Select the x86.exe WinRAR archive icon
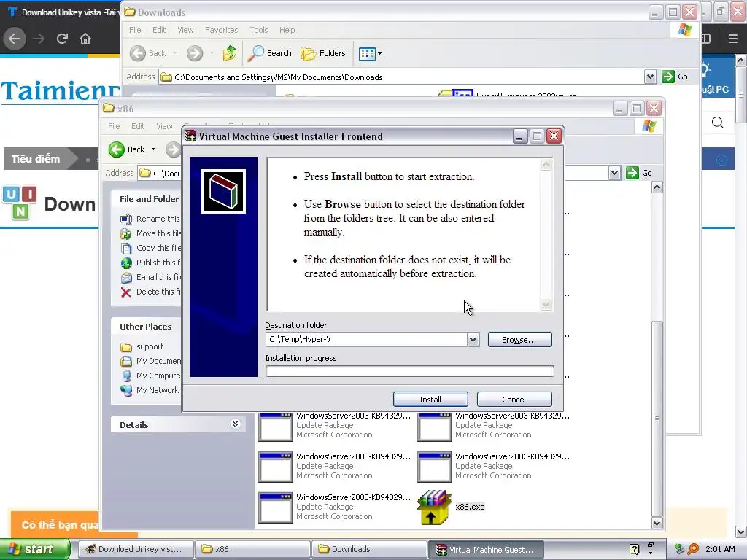The height and width of the screenshot is (560, 747). pos(434,507)
